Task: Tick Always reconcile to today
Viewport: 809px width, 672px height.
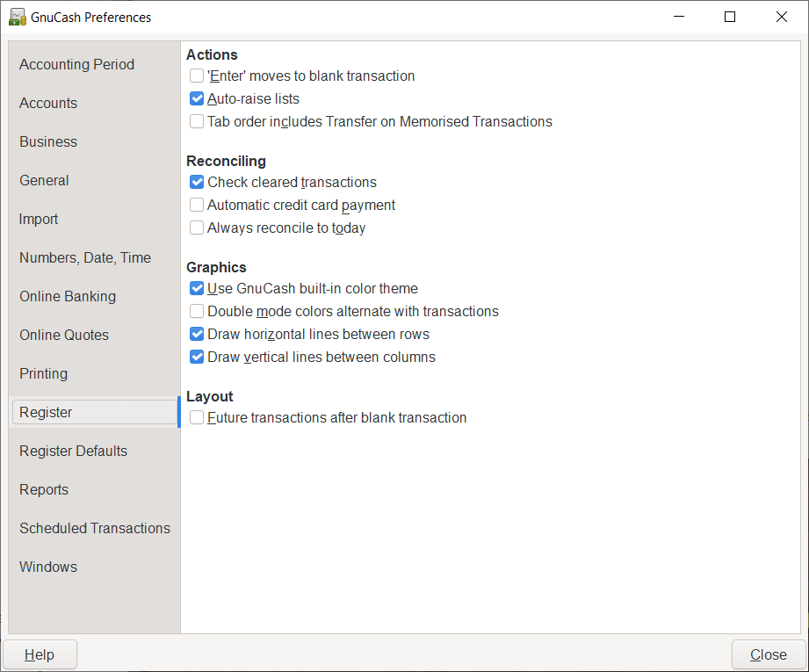Action: point(197,228)
